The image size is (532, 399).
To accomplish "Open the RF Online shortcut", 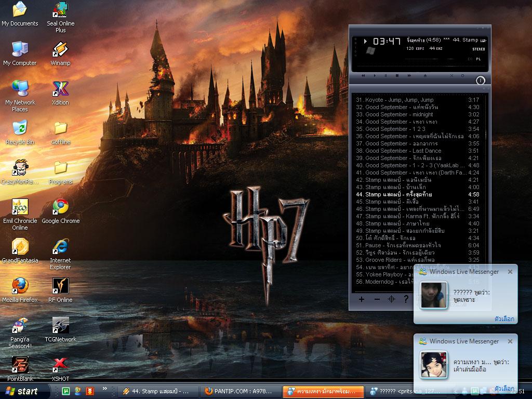I will (x=60, y=290).
